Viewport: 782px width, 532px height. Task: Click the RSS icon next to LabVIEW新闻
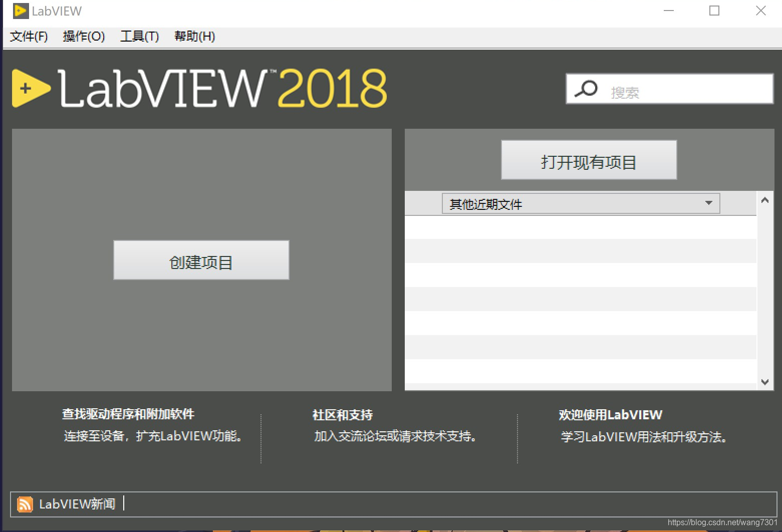coord(24,504)
